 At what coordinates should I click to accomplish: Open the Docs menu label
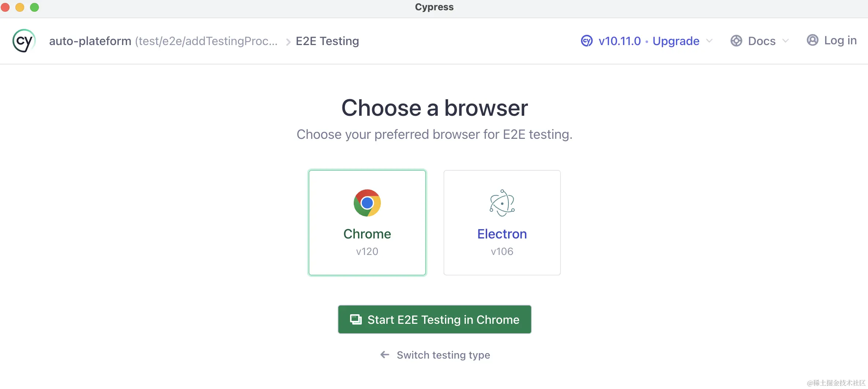[762, 41]
